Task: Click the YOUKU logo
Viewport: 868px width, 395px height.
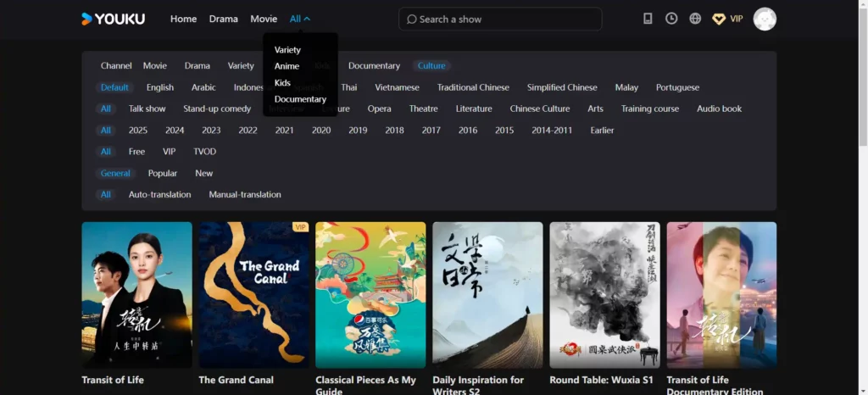Action: click(x=113, y=19)
